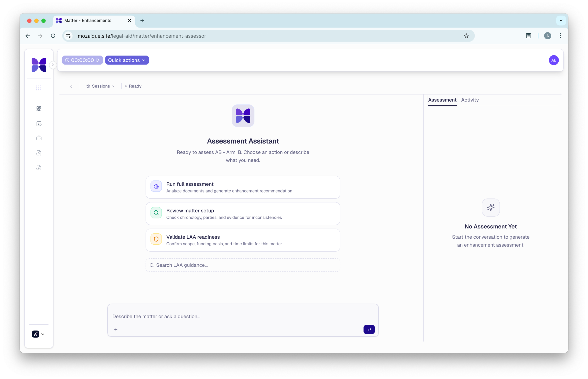This screenshot has width=588, height=379.
Task: Open the calendar clock sidebar icon
Action: pyautogui.click(x=39, y=124)
